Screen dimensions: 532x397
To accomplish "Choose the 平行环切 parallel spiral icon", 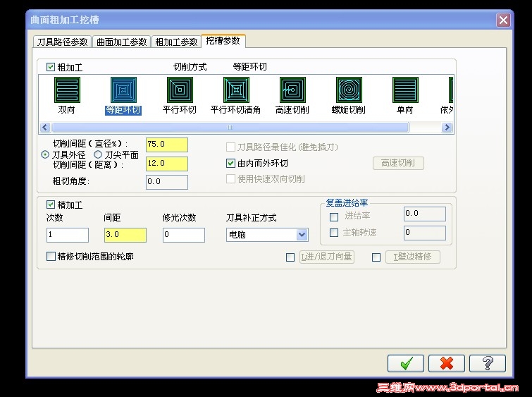I will click(180, 90).
